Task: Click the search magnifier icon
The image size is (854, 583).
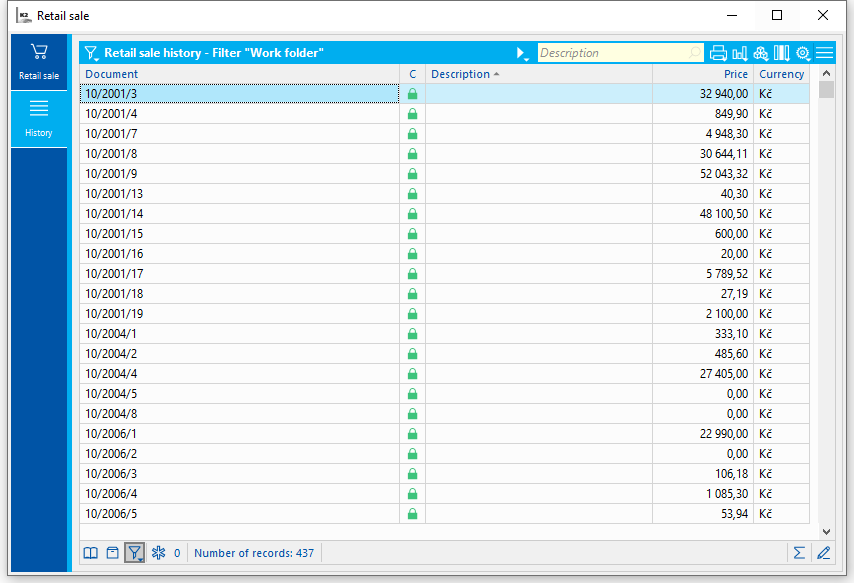Action: tap(695, 53)
